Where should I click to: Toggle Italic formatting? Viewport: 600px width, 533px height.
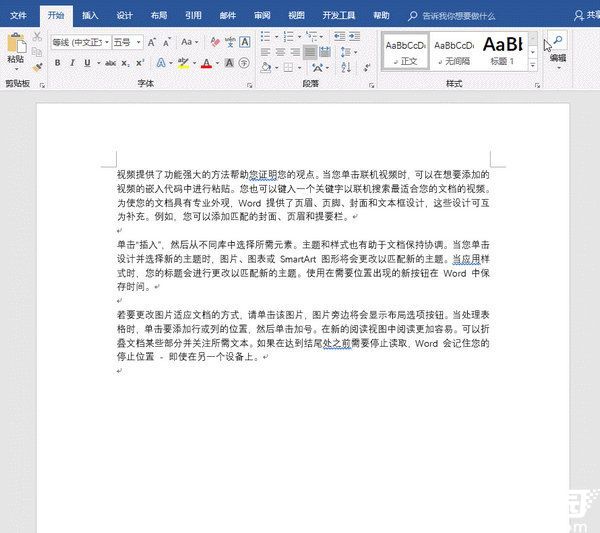click(x=72, y=63)
